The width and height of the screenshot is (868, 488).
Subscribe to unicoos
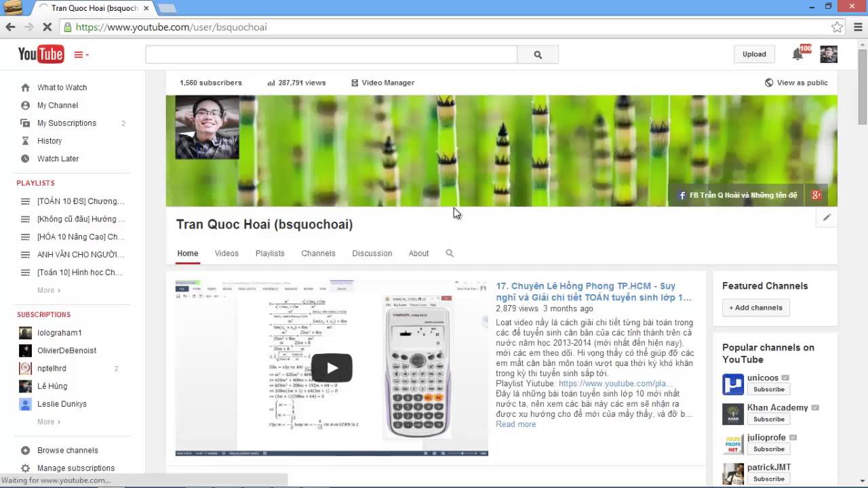pyautogui.click(x=768, y=389)
